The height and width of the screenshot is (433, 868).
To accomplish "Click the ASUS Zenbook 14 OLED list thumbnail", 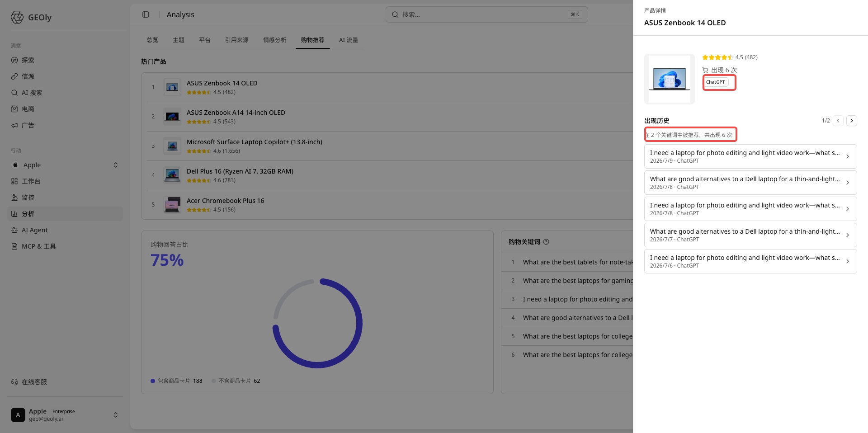I will click(172, 87).
